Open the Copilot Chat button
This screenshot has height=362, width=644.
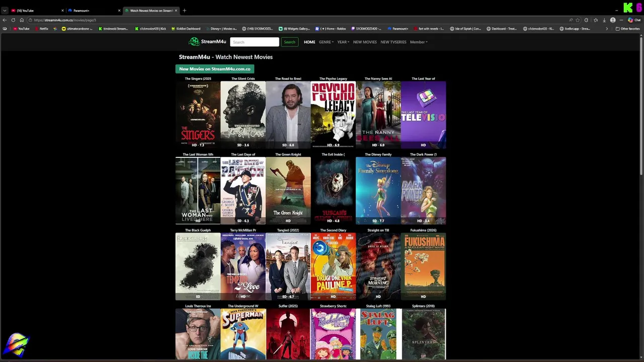pyautogui.click(x=634, y=20)
